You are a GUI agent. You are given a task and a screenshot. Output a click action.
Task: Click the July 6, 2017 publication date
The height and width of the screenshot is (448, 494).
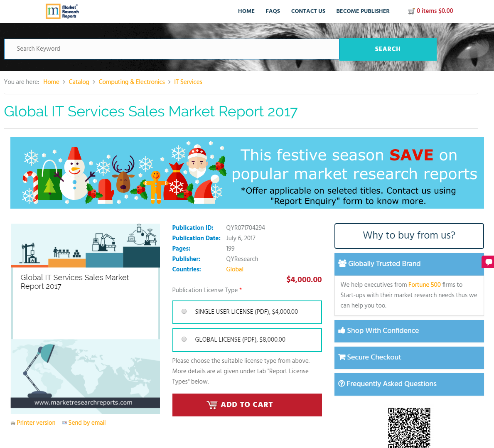click(241, 238)
